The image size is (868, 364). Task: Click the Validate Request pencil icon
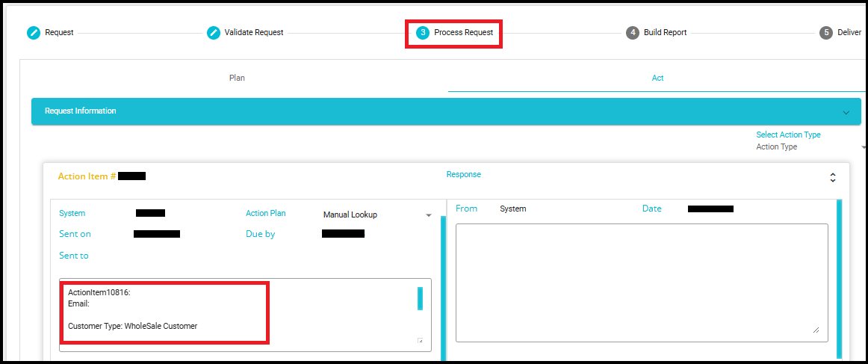tap(214, 33)
